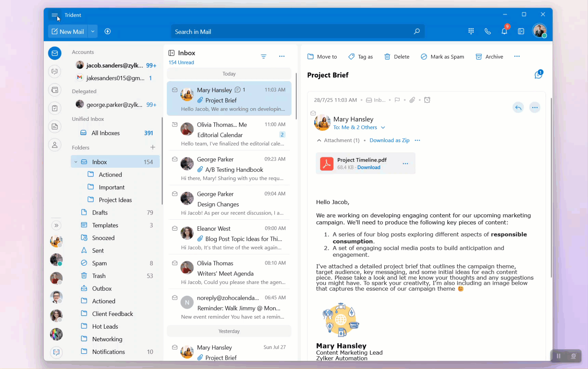Open the Spam folder
The height and width of the screenshot is (369, 588).
[116, 263]
